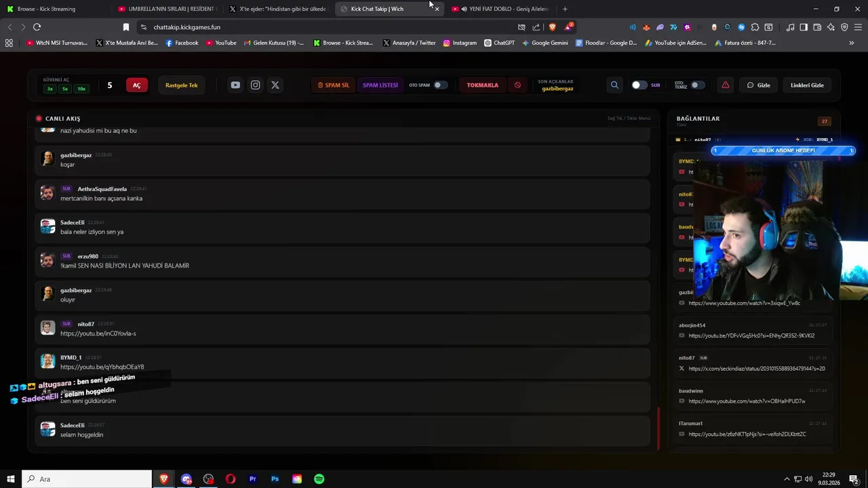This screenshot has width=868, height=488.
Task: Open the Instagram icon in the toolbar
Action: click(255, 85)
